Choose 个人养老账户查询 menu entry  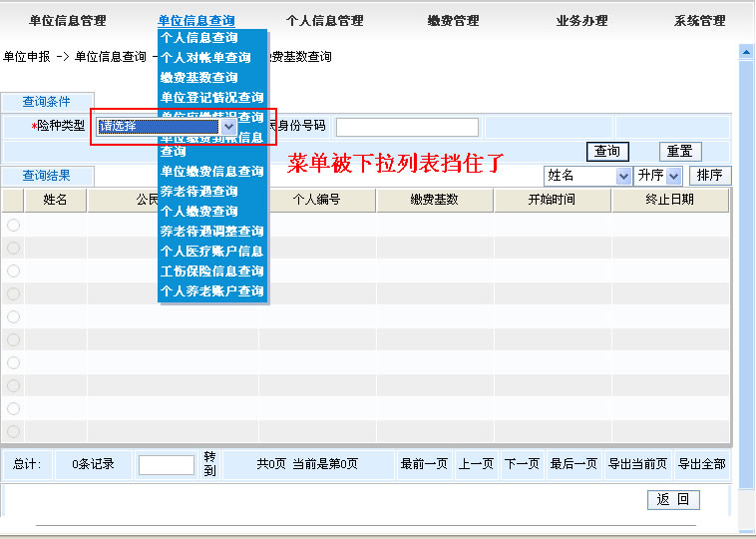point(212,291)
